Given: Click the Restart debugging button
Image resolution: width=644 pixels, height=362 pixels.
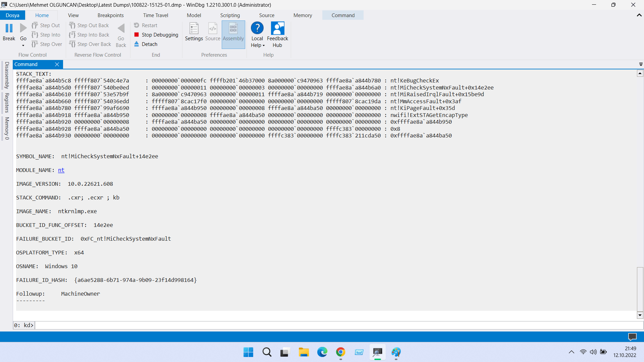Looking at the screenshot, I should 146,25.
